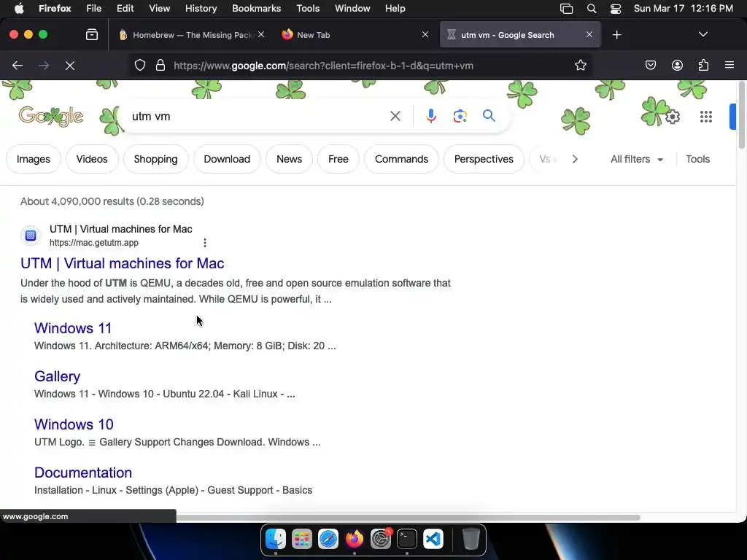Screen dimensions: 747x560
Task: Start voice search with microphone
Action: click(x=430, y=116)
